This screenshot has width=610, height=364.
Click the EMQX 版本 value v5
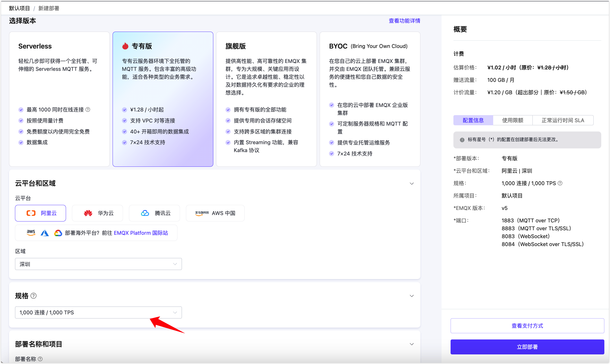point(504,208)
